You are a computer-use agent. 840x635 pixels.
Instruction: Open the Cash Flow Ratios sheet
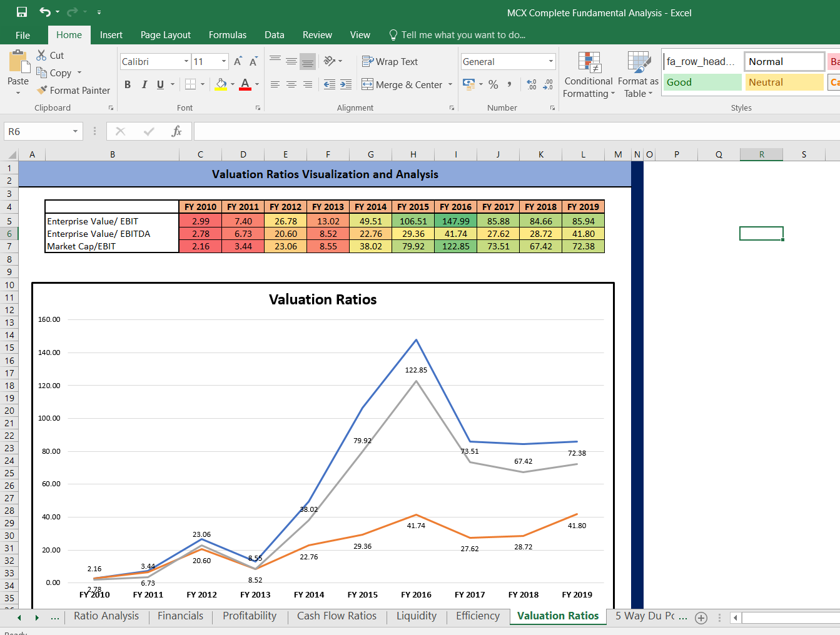pyautogui.click(x=337, y=616)
